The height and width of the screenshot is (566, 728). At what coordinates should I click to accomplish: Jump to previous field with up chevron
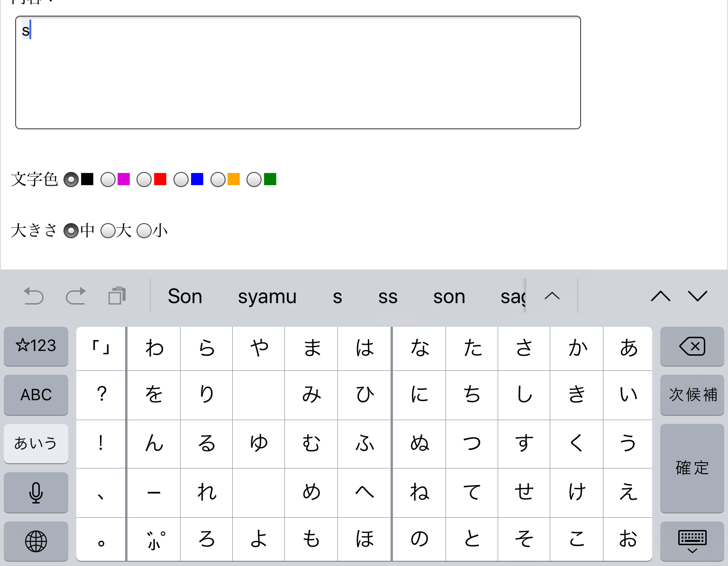(661, 296)
